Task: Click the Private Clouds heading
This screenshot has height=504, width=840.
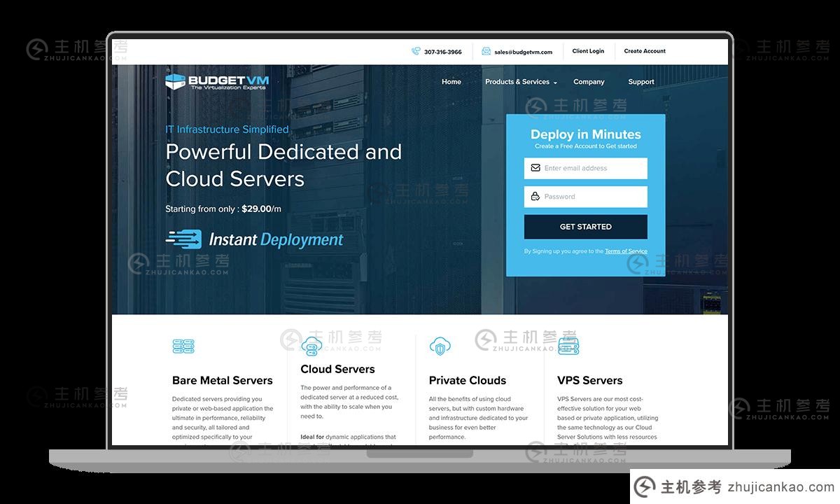Action: pyautogui.click(x=468, y=381)
